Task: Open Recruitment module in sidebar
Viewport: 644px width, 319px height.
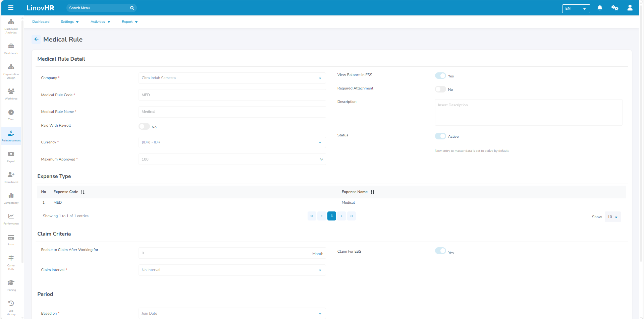Action: click(11, 177)
